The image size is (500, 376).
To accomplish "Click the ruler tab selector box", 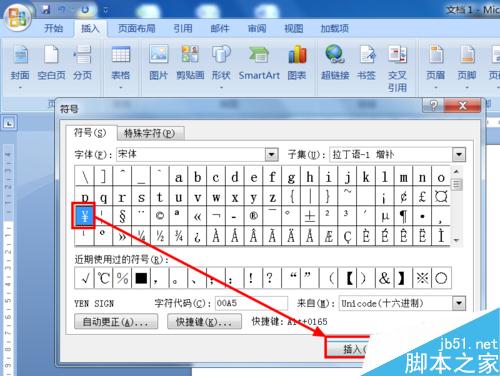I will click(9, 123).
